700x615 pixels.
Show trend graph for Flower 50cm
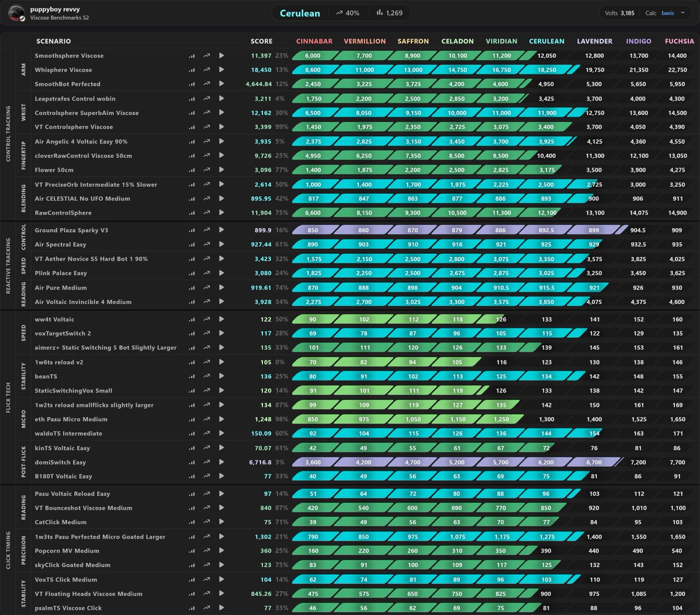click(206, 170)
